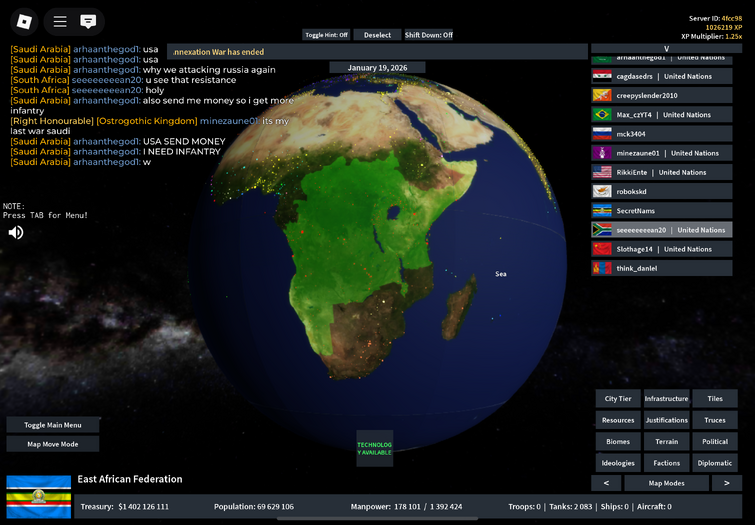The height and width of the screenshot is (525, 755).
Task: Select player think_danlel in list
Action: pyautogui.click(x=662, y=268)
